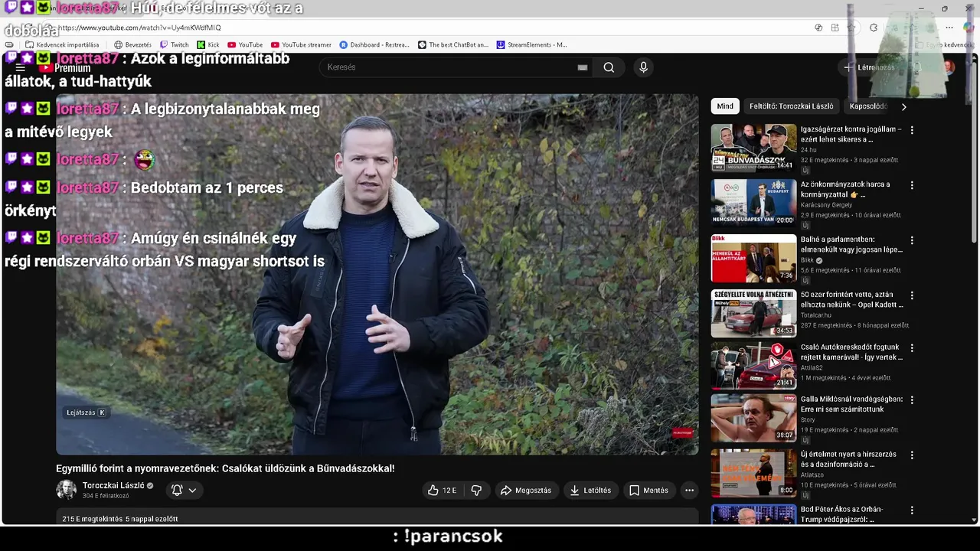Open the browser three-dot settings menu
This screenshot has width=980, height=551.
point(949,28)
